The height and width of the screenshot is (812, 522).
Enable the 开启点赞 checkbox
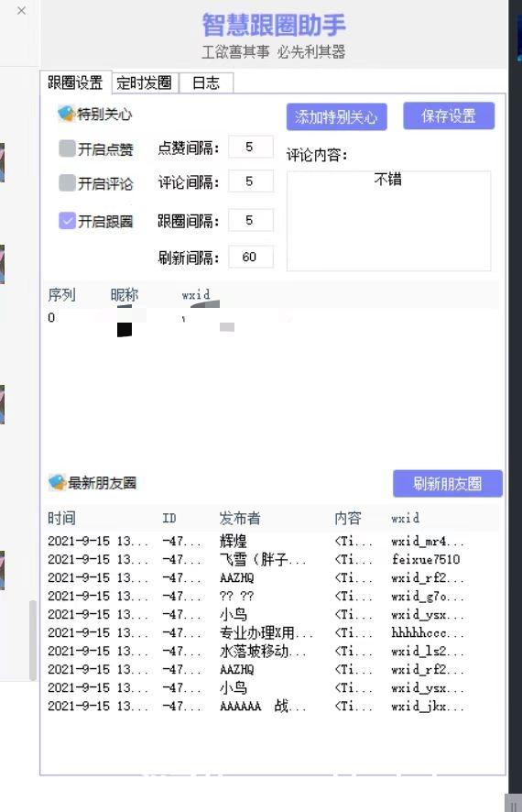tap(67, 148)
